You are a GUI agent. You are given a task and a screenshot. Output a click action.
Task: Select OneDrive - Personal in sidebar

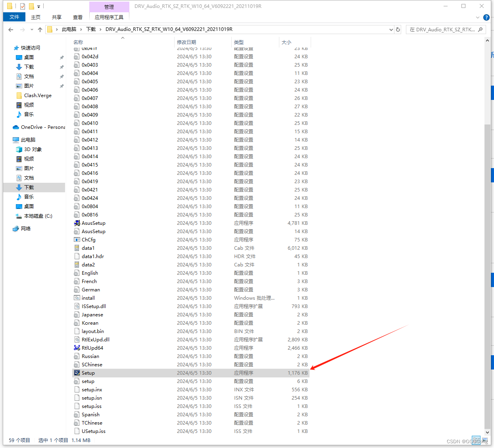[x=43, y=127]
